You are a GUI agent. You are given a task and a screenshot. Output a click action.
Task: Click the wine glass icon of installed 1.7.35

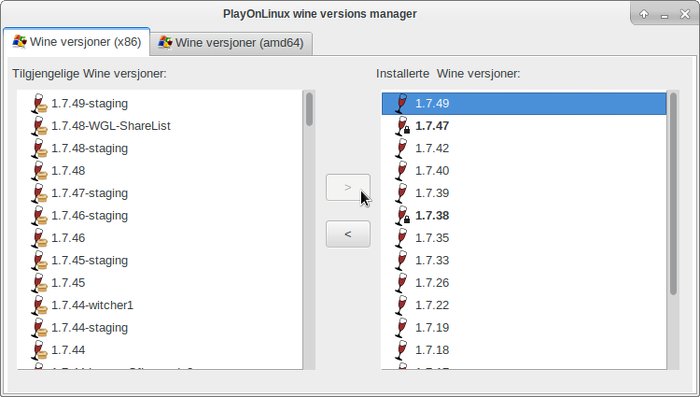tap(402, 238)
